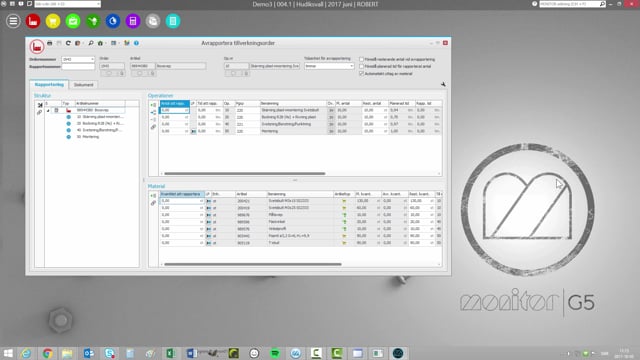Click the home icon in window toolbar

point(100,43)
